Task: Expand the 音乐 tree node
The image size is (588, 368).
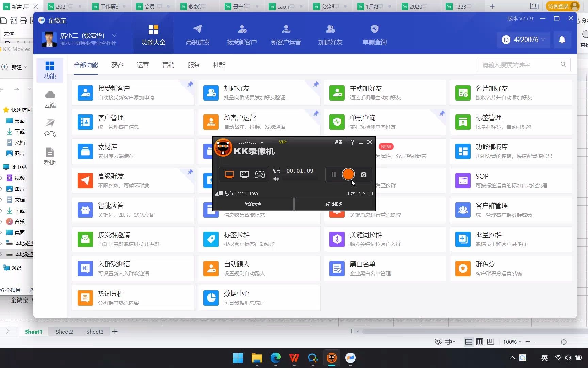Action: [1, 221]
